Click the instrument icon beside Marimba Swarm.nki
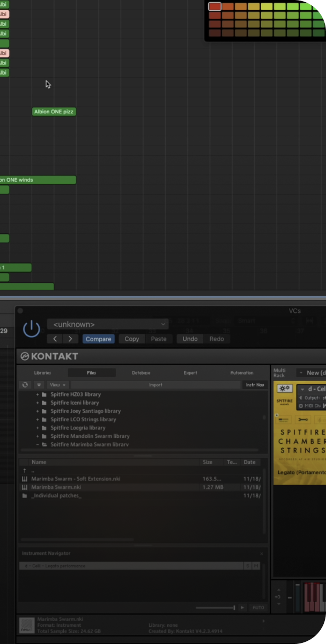 tap(25, 487)
